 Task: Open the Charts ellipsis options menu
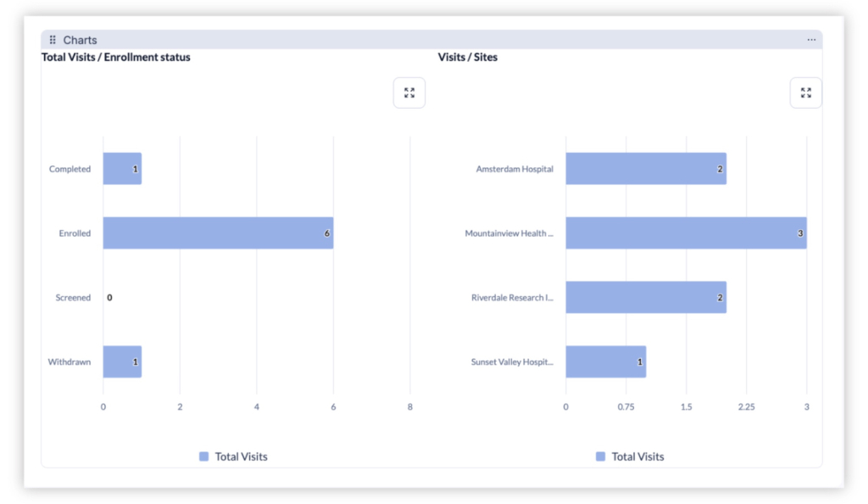pos(811,39)
